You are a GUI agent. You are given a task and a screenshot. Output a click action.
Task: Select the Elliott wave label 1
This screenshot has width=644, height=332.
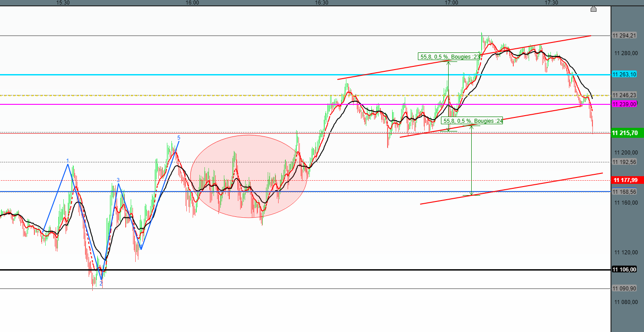68,161
